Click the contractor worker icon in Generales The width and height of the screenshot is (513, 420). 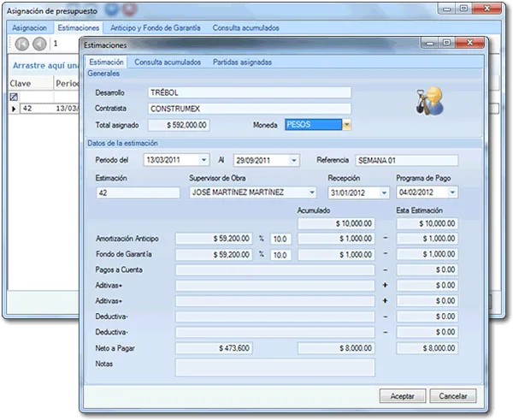[x=429, y=101]
